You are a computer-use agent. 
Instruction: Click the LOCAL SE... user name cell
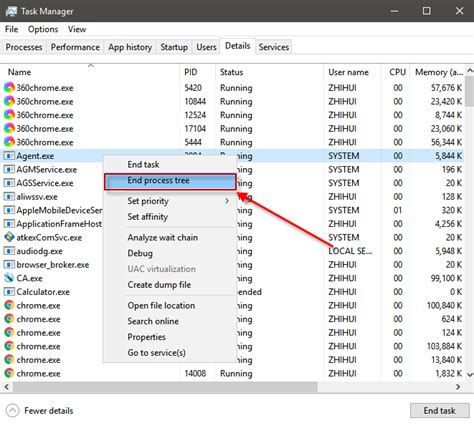pyautogui.click(x=350, y=251)
